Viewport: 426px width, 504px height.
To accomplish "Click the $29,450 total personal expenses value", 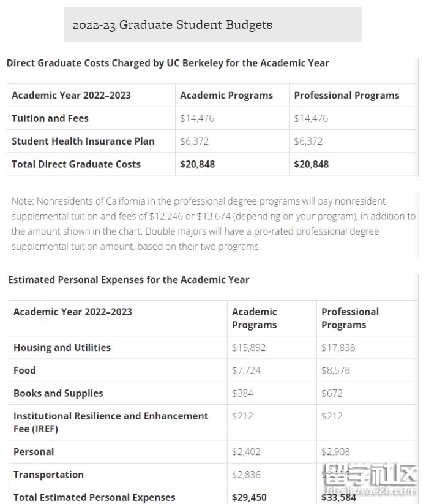I will click(249, 497).
